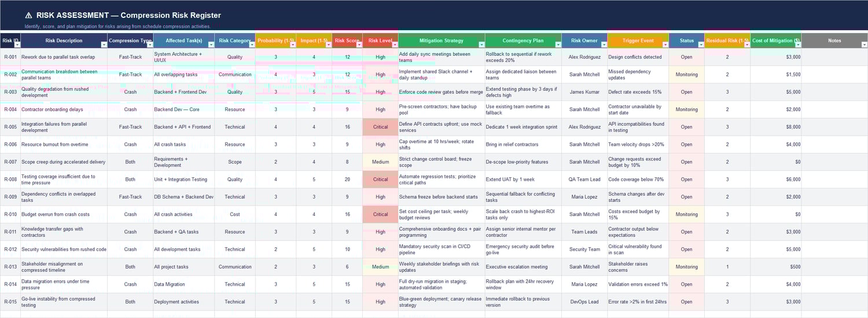The height and width of the screenshot is (318, 868).
Task: Select cost cell '$8,000'
Action: click(x=776, y=127)
